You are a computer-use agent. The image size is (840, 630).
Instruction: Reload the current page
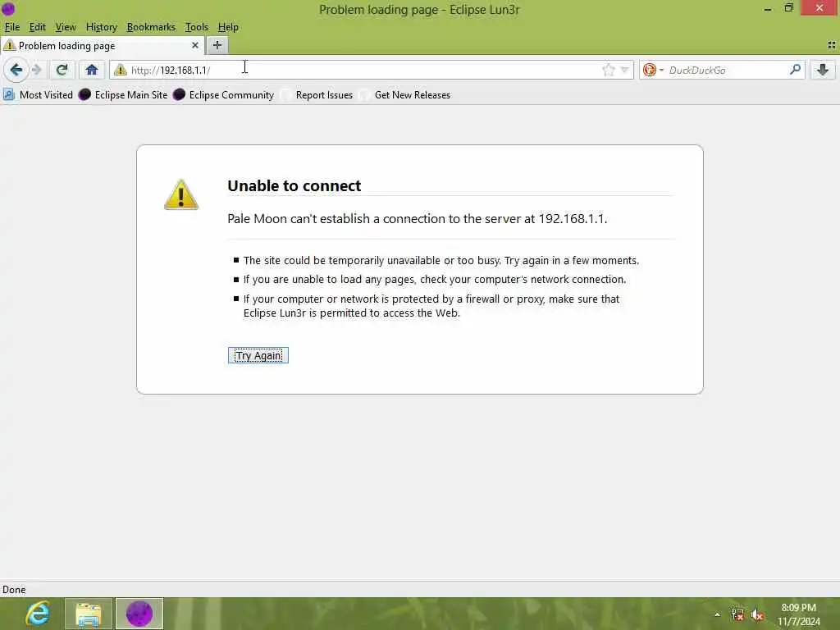click(x=62, y=70)
